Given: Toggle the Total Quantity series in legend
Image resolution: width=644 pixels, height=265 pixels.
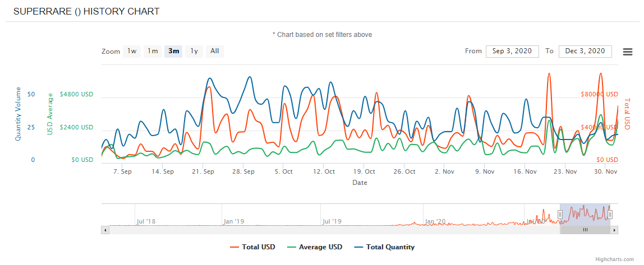Looking at the screenshot, I should pos(384,247).
